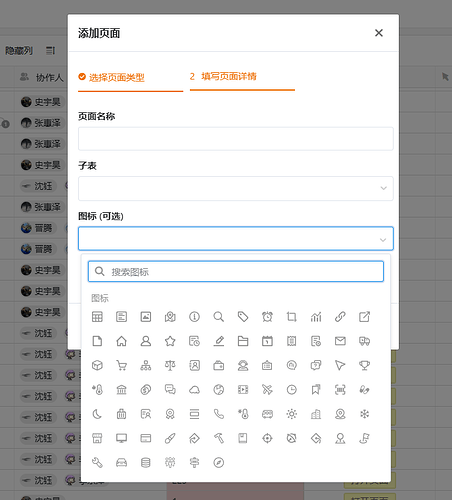Choose the star icon
452x500 pixels.
click(170, 341)
